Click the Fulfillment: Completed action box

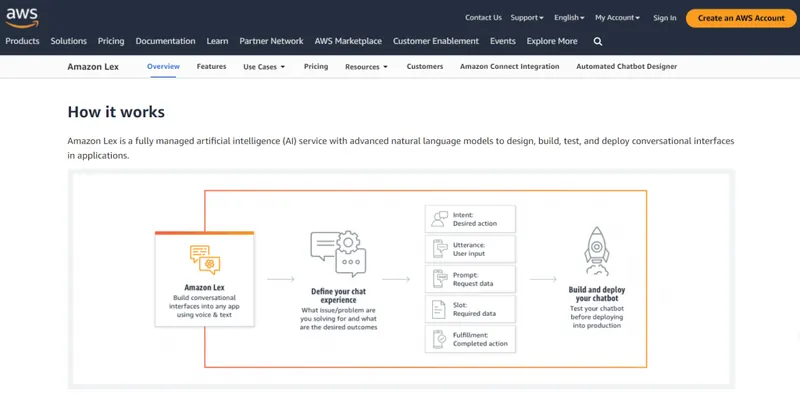(x=470, y=339)
